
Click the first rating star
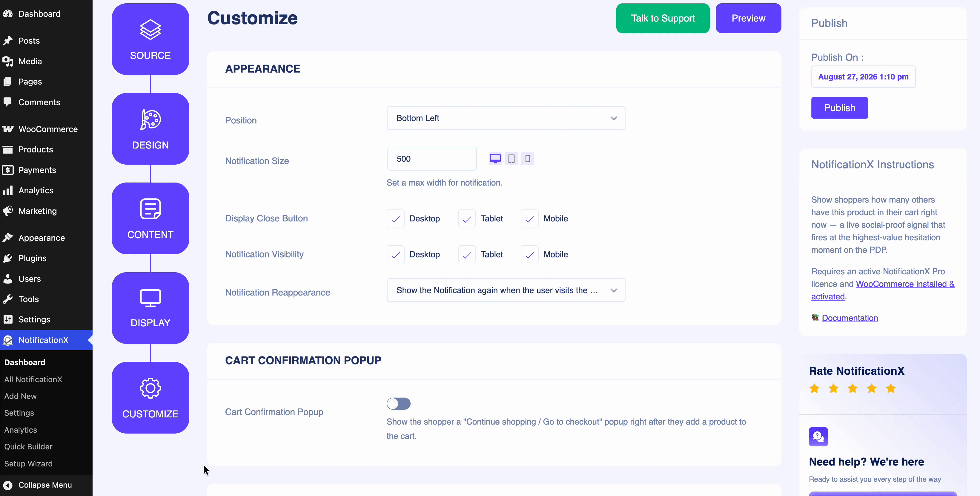(x=815, y=388)
